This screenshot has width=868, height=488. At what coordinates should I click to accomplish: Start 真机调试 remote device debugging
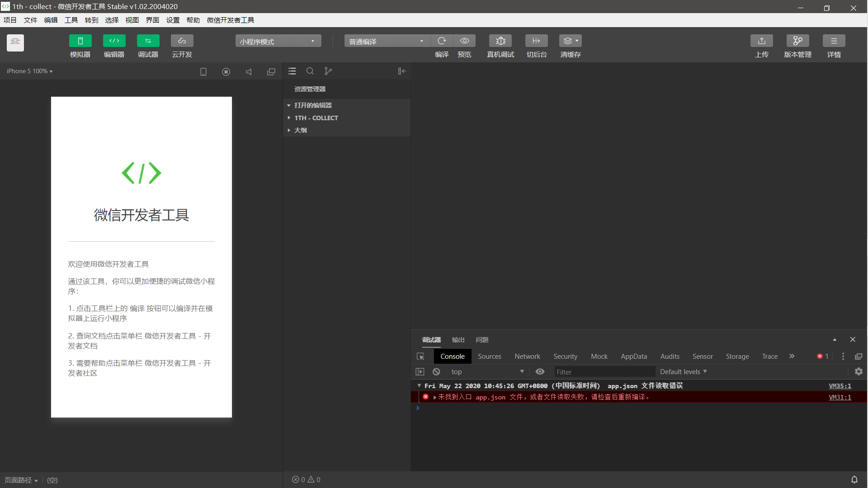tap(500, 41)
